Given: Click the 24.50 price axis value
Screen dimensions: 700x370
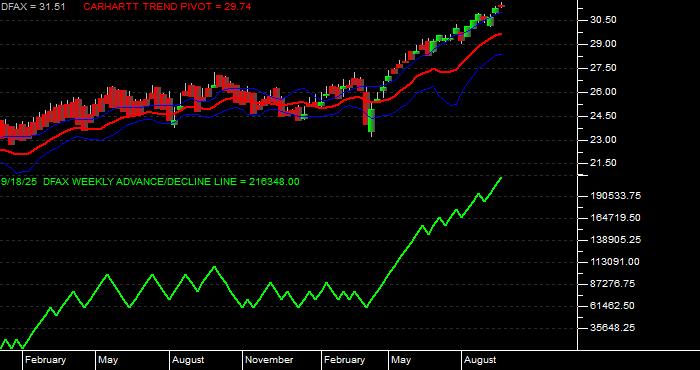Looking at the screenshot, I should coord(603,116).
